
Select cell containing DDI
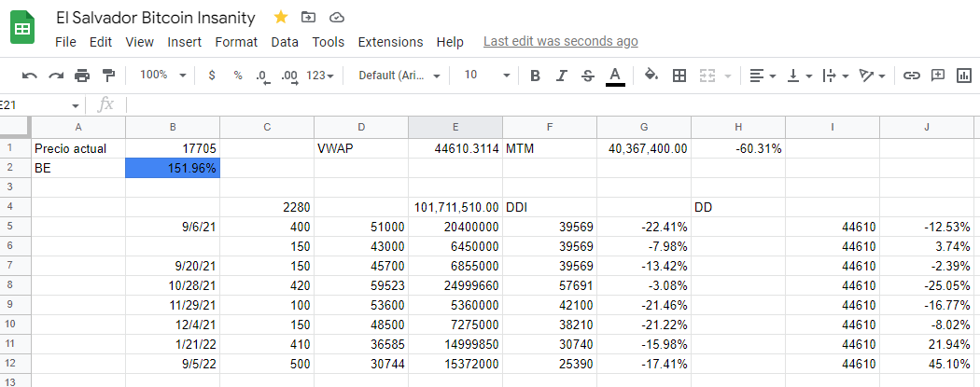click(x=550, y=207)
